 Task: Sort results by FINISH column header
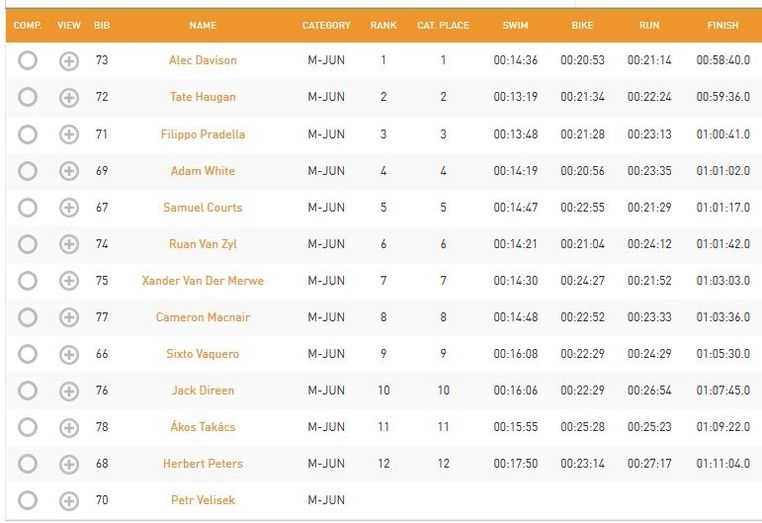723,25
